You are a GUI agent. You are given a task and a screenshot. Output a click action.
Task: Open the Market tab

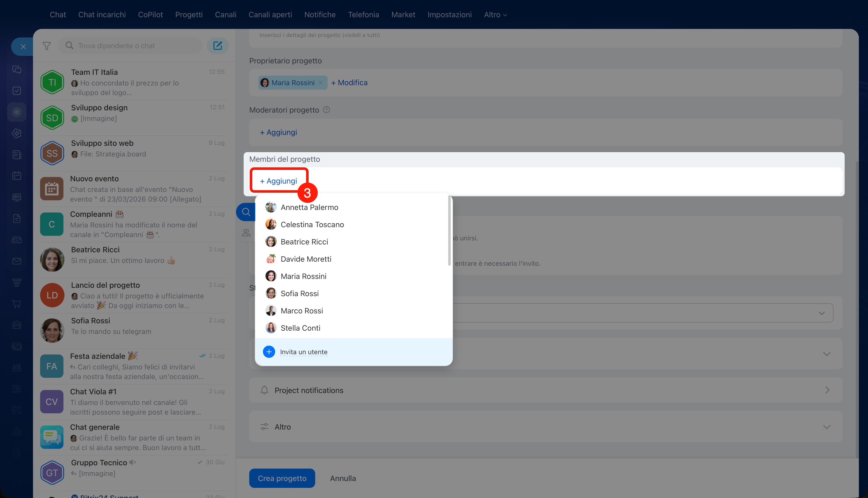pyautogui.click(x=403, y=15)
